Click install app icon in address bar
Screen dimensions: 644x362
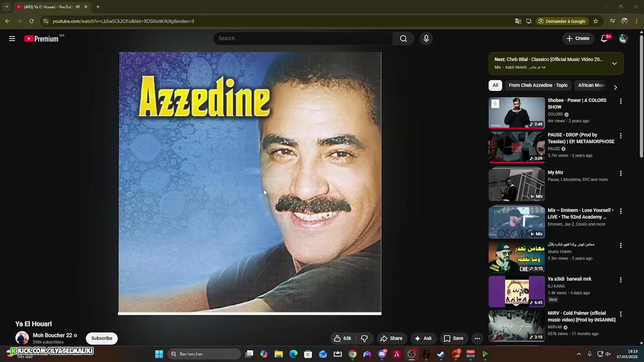(529, 21)
